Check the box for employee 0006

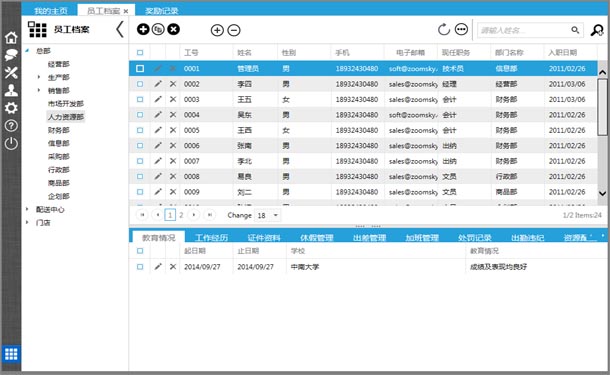pos(140,145)
